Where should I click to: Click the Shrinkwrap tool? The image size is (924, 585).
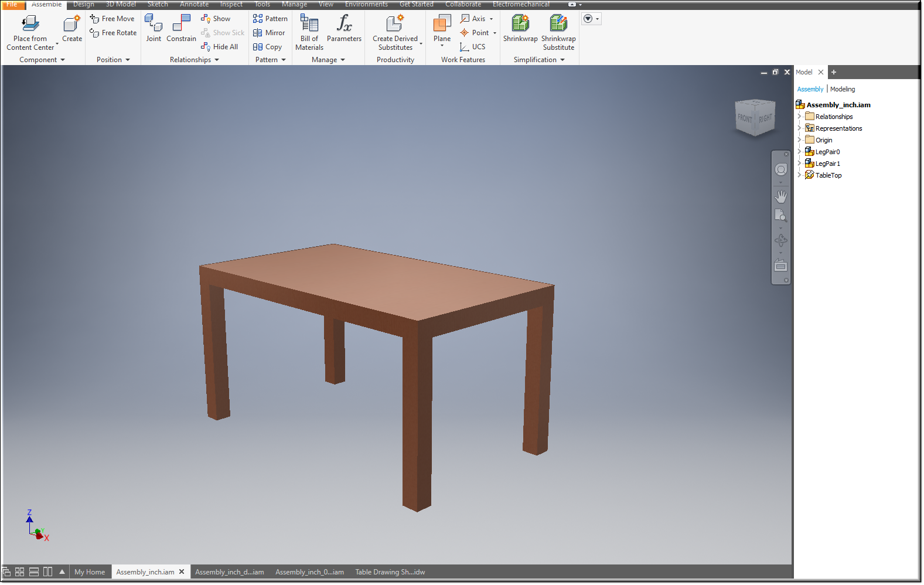coord(520,28)
